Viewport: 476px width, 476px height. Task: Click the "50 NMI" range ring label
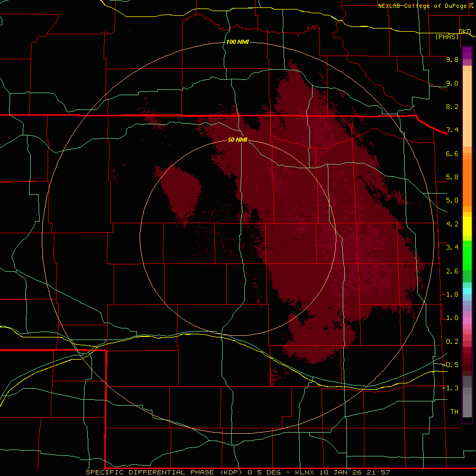coord(237,140)
